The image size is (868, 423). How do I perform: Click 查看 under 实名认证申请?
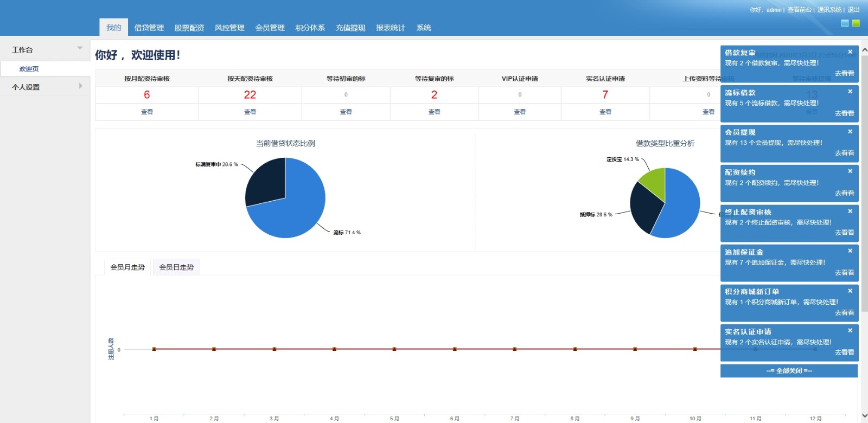[x=605, y=112]
